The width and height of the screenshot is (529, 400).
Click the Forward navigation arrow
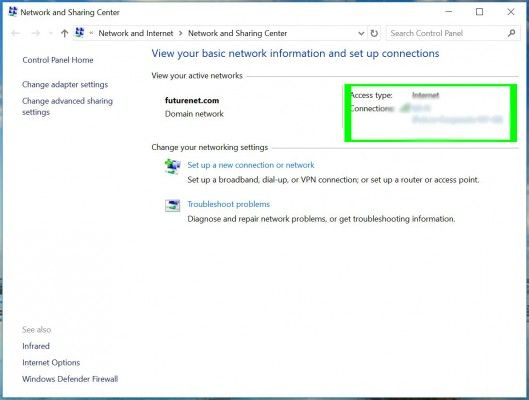36,33
